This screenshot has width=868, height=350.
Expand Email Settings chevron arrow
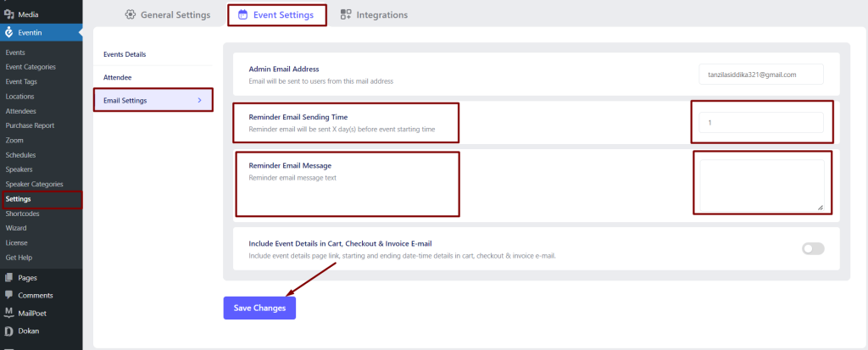click(x=200, y=100)
